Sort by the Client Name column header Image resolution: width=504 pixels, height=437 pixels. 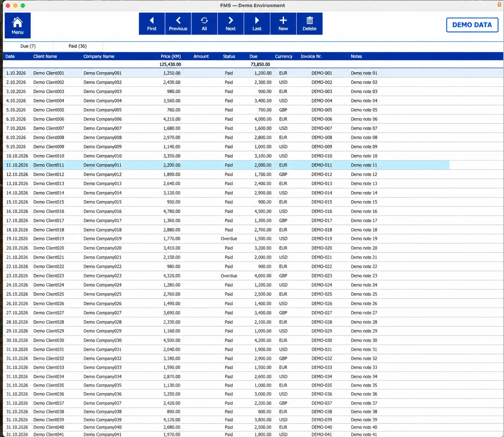coord(45,56)
